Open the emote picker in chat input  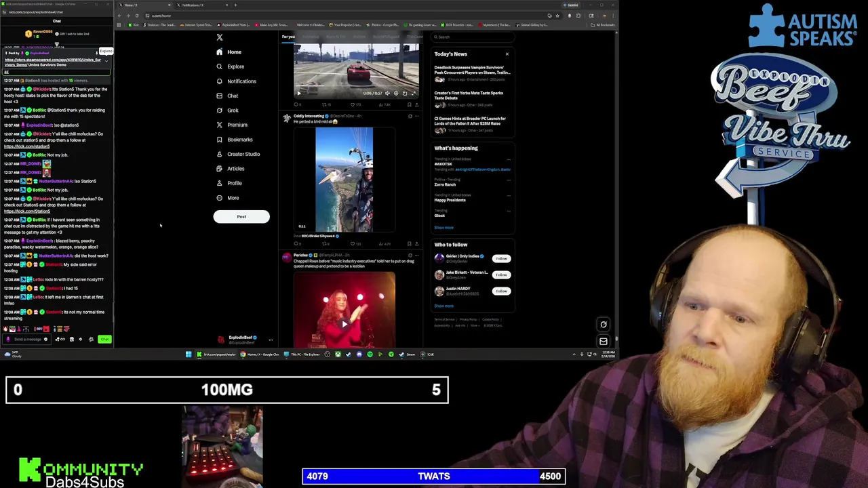point(45,339)
